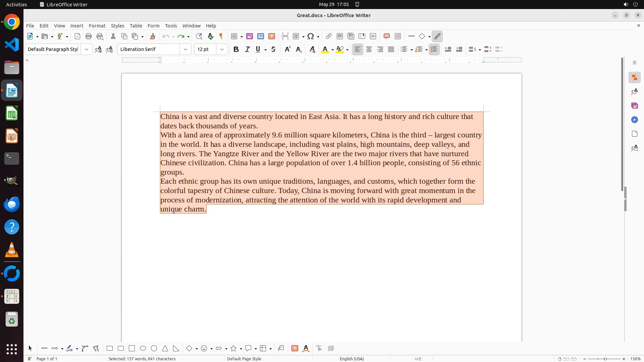Enable Justified paragraph alignment
644x362 pixels.
point(391,49)
